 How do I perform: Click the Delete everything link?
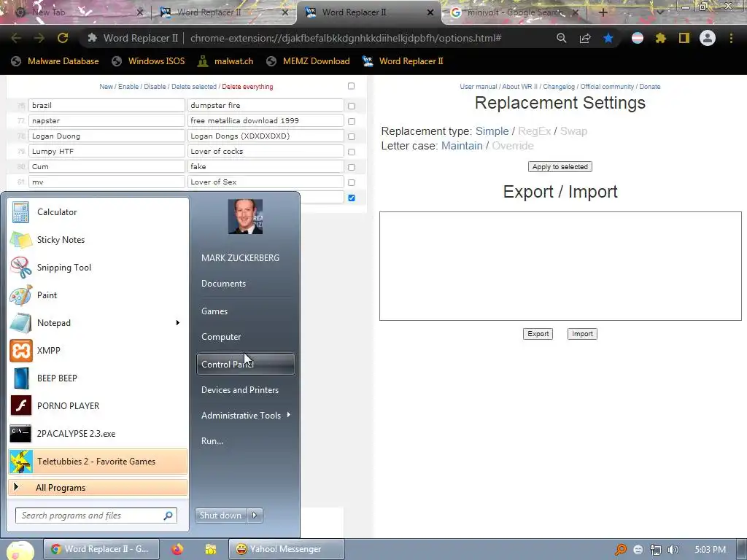247,87
